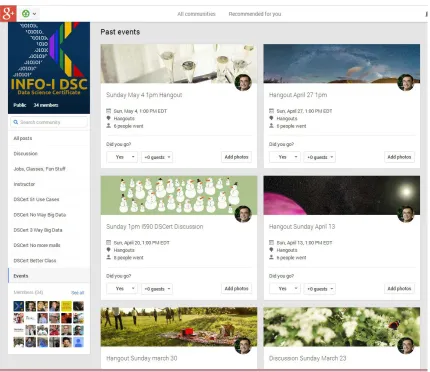This screenshot has height=372, width=430.
Task: Open Hangout April 27 1pm event
Action: (298, 95)
